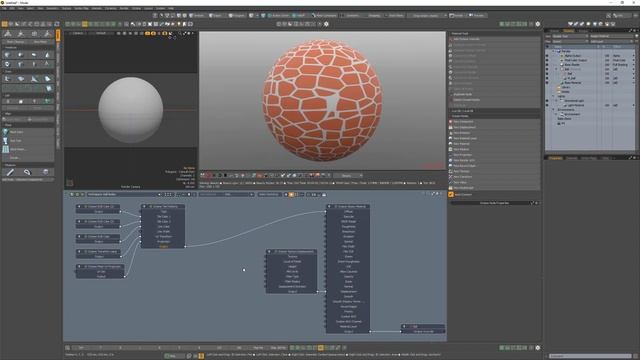Click the gear icon above the render preview
This screenshot has height=360, width=640.
point(326,24)
